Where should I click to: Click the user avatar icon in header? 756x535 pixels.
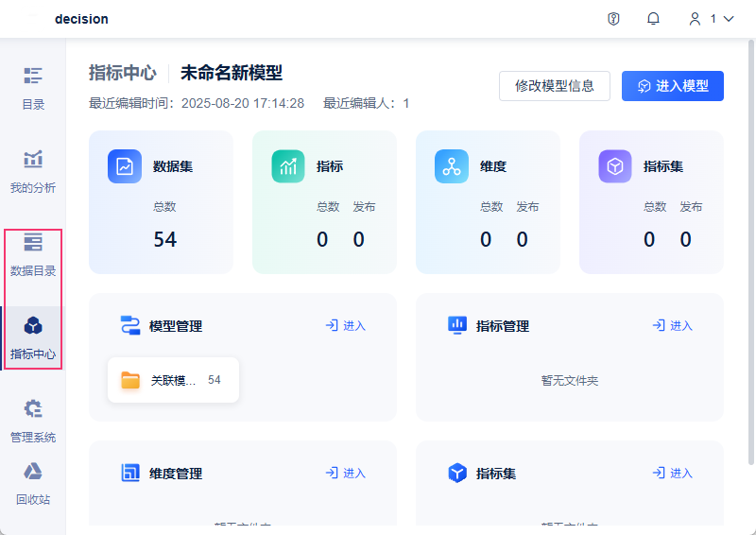click(x=695, y=19)
